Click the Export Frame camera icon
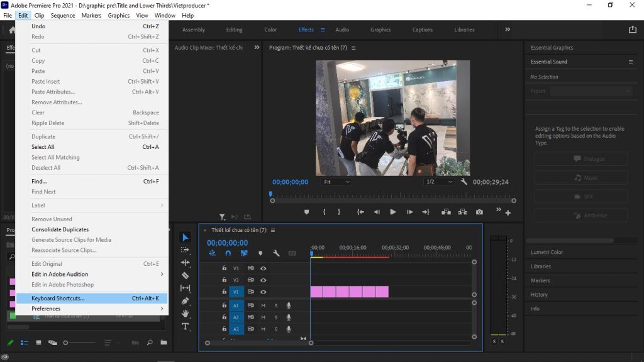The image size is (644, 362). tap(479, 212)
